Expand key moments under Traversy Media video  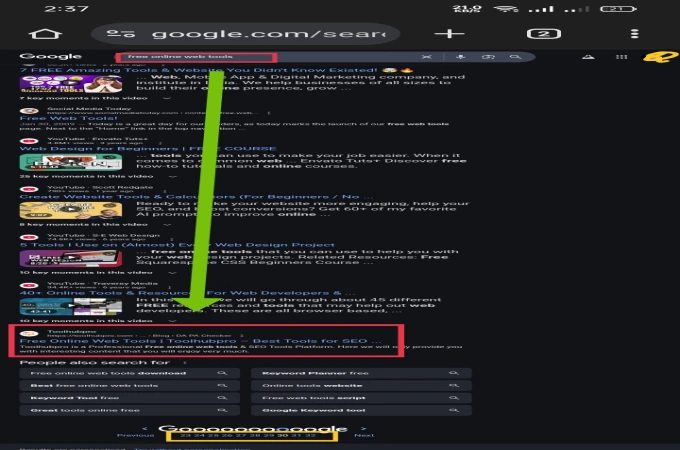click(x=172, y=320)
